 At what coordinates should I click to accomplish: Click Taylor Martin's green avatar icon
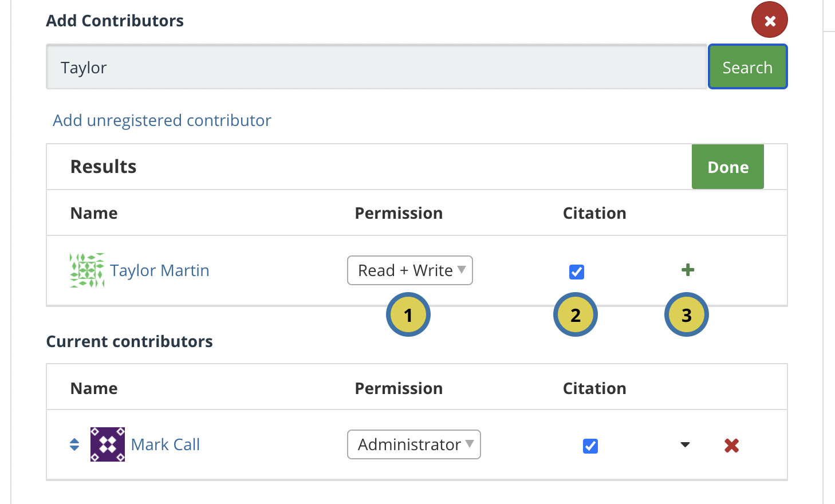point(87,270)
